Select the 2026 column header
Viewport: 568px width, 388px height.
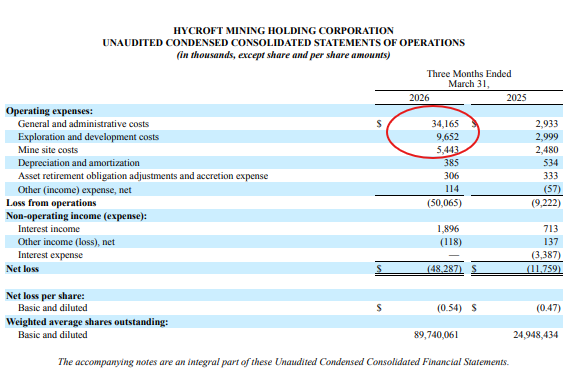click(419, 98)
